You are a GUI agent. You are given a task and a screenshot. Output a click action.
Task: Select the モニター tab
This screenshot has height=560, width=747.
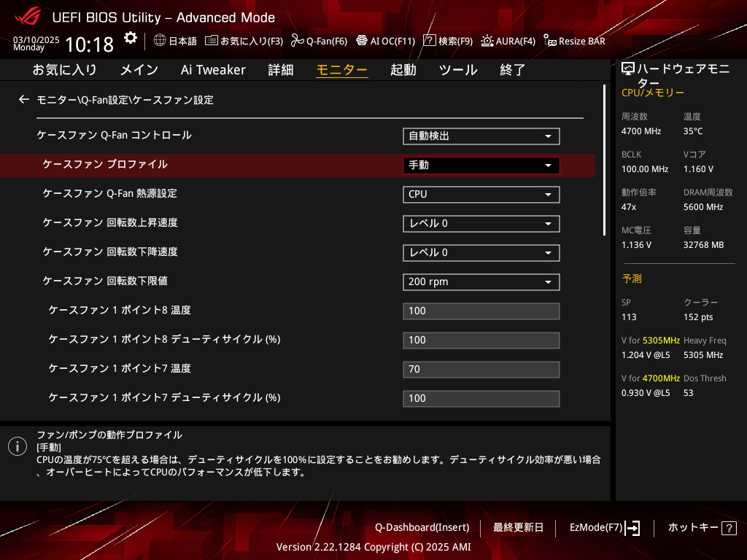point(342,70)
